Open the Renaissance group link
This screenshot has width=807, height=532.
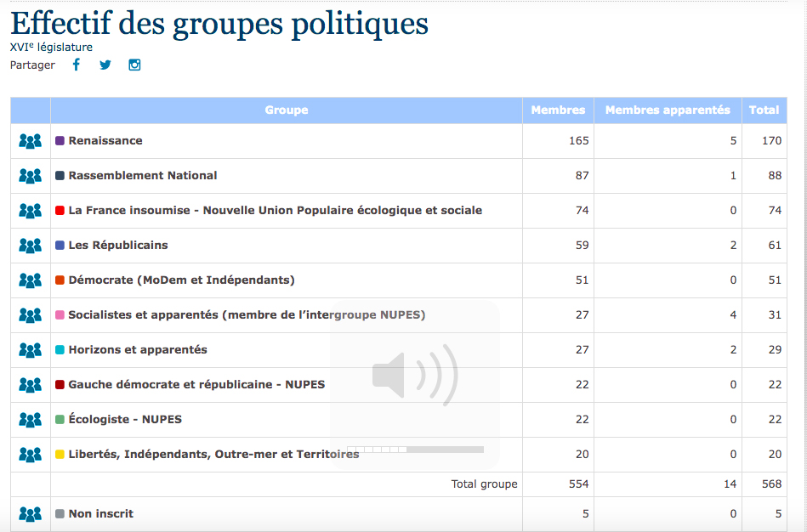coord(105,140)
